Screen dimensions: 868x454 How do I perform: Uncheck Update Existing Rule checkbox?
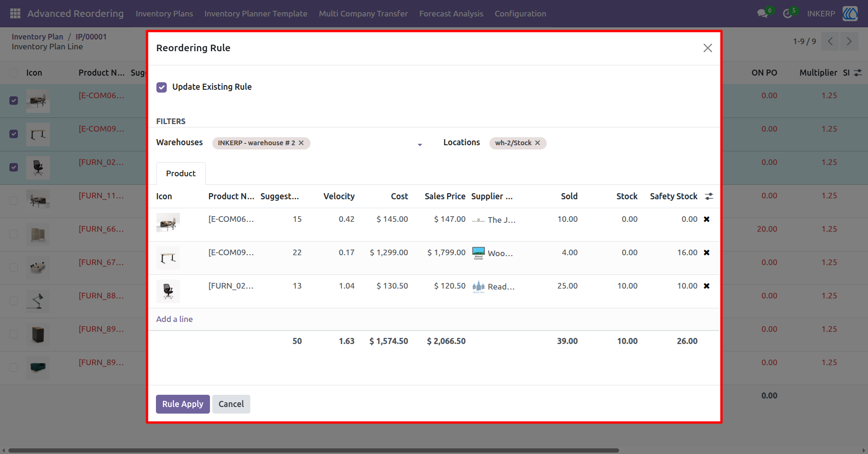coord(162,87)
